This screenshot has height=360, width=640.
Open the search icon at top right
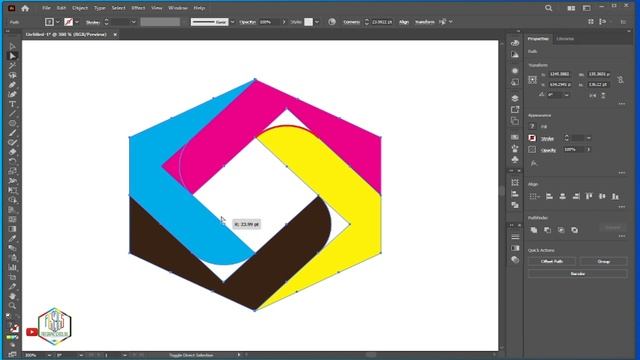[x=549, y=8]
